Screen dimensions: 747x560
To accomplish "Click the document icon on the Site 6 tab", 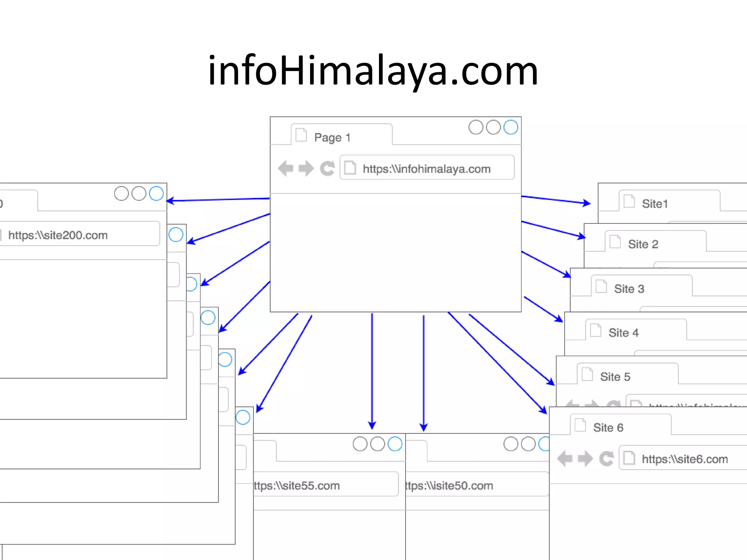I will click(580, 425).
